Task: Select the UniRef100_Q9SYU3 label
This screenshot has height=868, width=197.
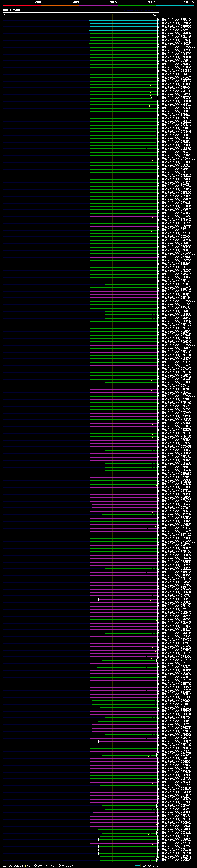Action: 177,91
